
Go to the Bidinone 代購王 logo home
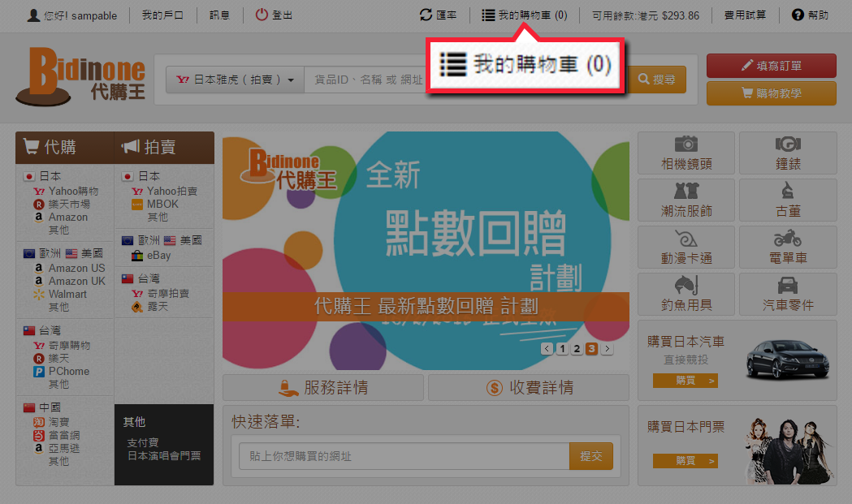tap(80, 76)
